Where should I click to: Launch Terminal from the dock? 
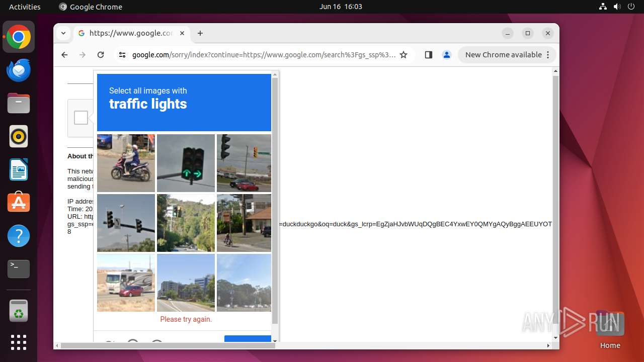point(19,269)
